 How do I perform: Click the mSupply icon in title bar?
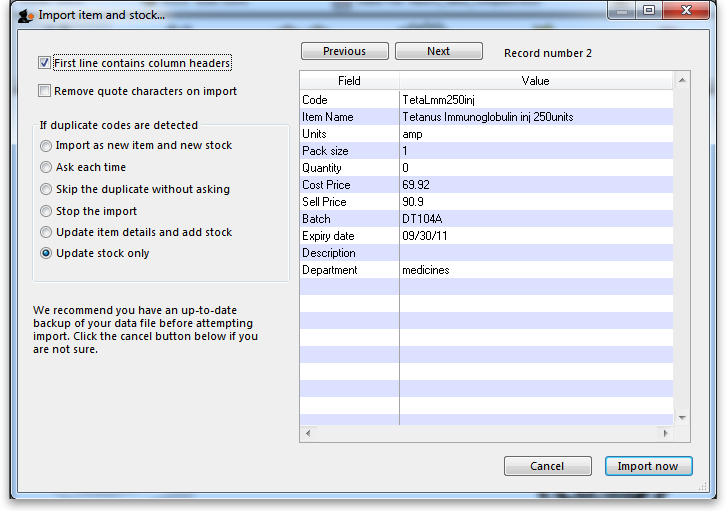25,15
